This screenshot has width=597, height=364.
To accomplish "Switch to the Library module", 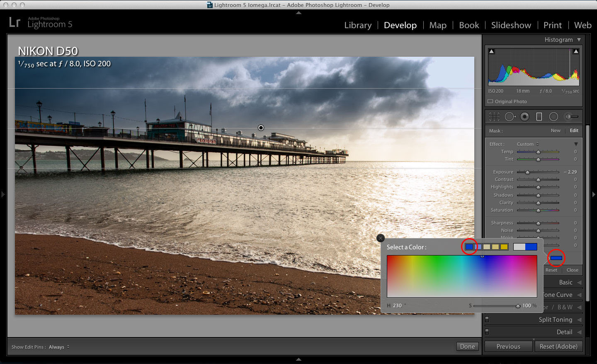I will pyautogui.click(x=358, y=25).
